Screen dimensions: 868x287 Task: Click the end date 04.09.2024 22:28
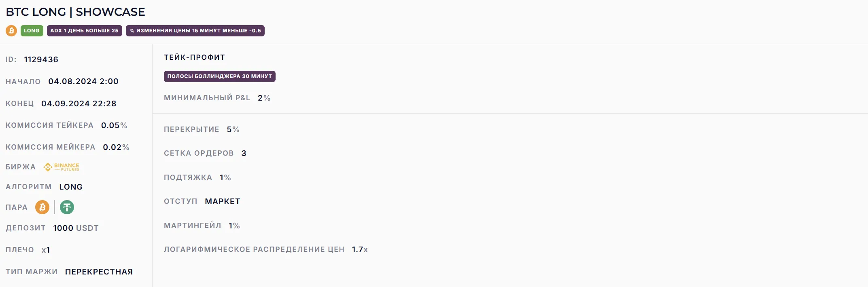point(79,103)
